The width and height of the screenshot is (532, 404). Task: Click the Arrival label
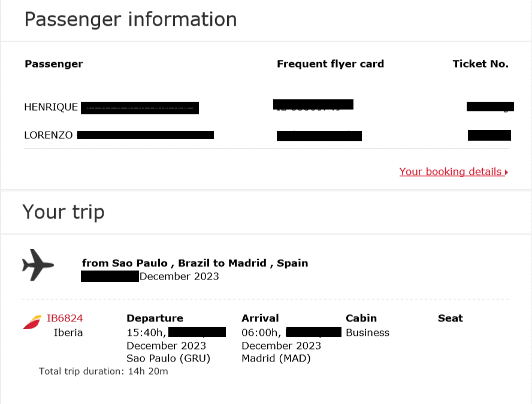(260, 318)
